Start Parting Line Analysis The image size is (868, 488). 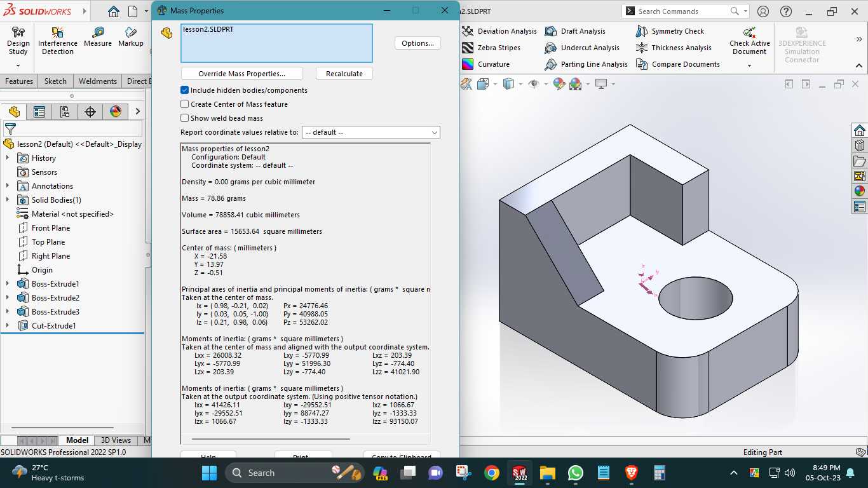pyautogui.click(x=587, y=64)
